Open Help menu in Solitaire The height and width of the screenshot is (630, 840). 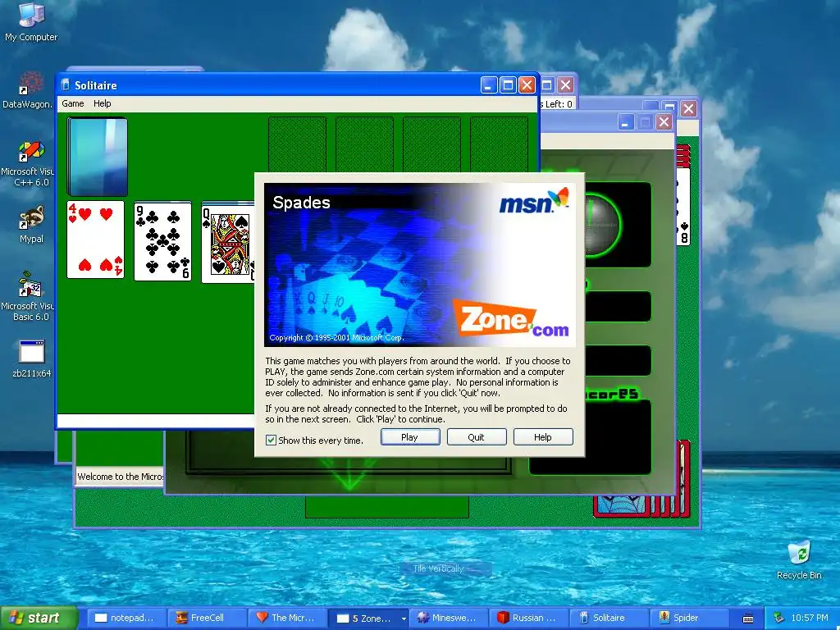click(x=102, y=103)
